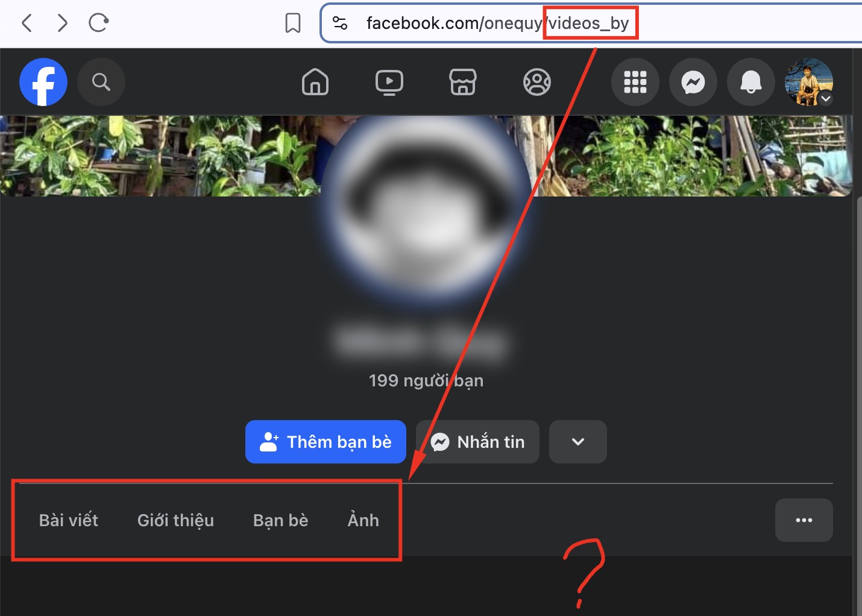
Task: Reload the page with the refresh icon
Action: (98, 23)
